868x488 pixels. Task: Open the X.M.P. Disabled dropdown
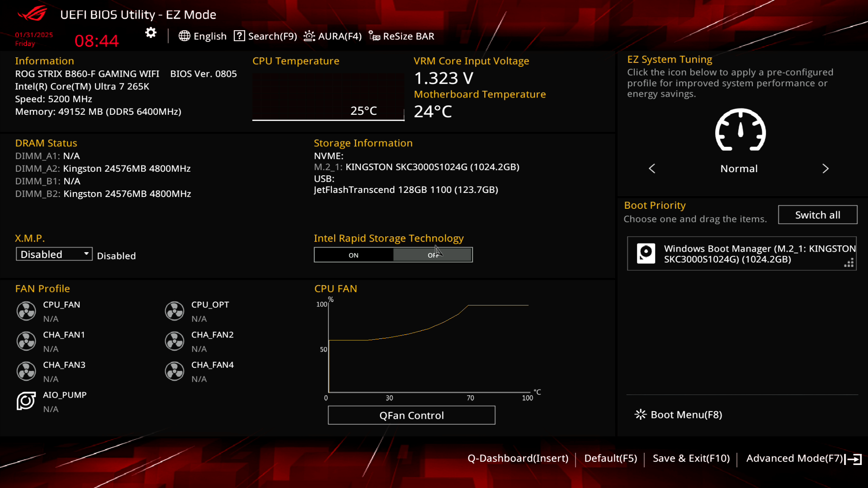click(x=54, y=254)
